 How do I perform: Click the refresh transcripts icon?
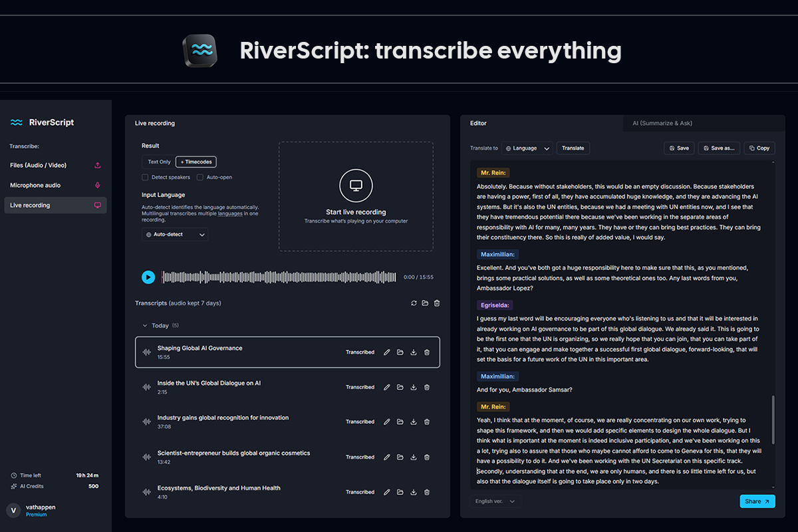pos(414,303)
